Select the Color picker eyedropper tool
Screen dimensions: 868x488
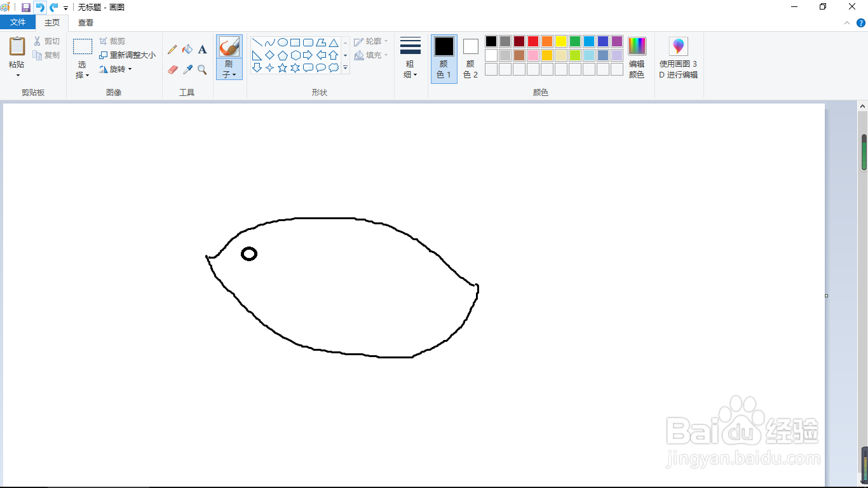pyautogui.click(x=187, y=70)
